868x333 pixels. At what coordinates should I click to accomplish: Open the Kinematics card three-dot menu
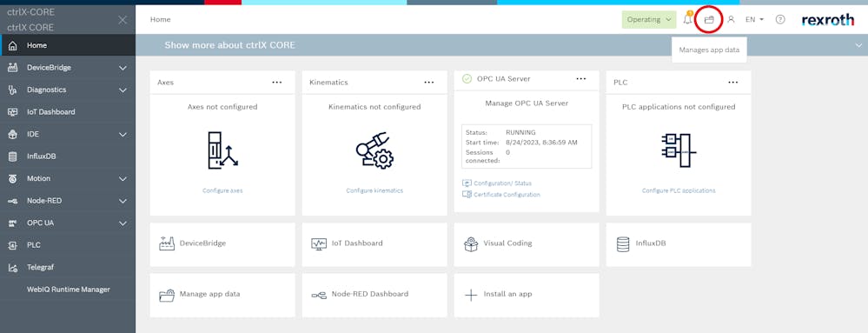click(x=429, y=82)
